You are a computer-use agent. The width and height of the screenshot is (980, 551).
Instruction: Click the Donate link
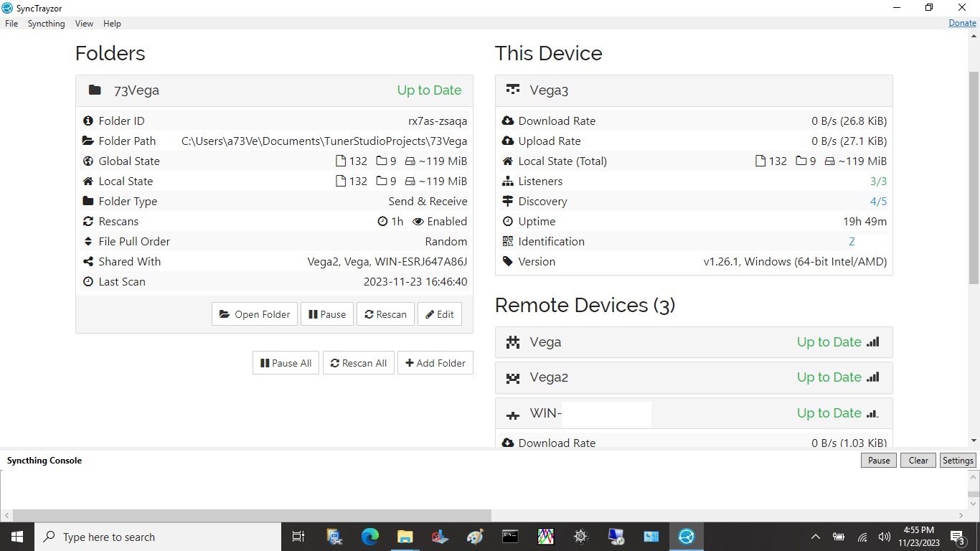(x=962, y=23)
